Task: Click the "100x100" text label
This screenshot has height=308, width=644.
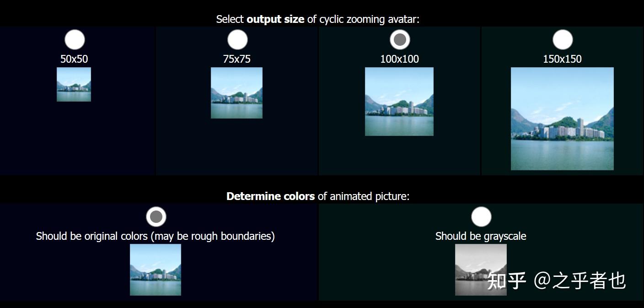Action: (x=399, y=59)
